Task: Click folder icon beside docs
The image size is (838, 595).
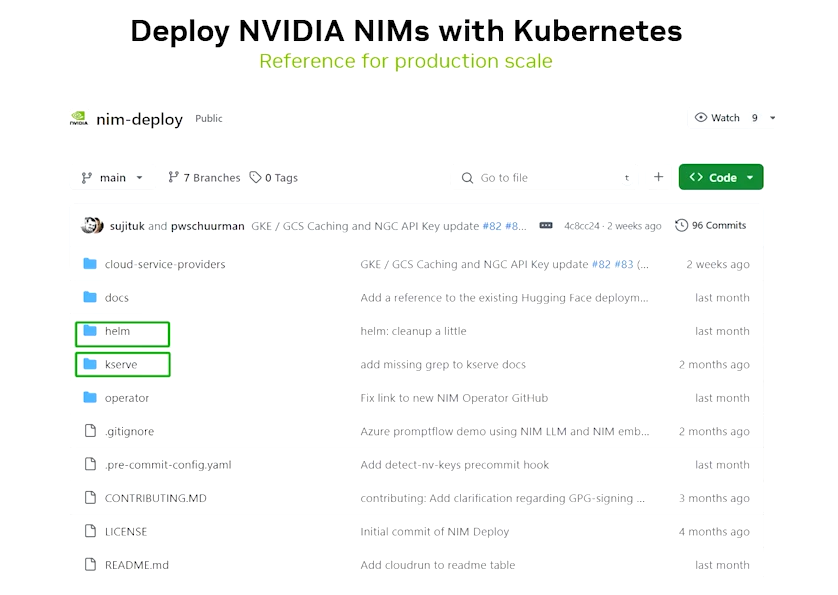Action: 90,297
